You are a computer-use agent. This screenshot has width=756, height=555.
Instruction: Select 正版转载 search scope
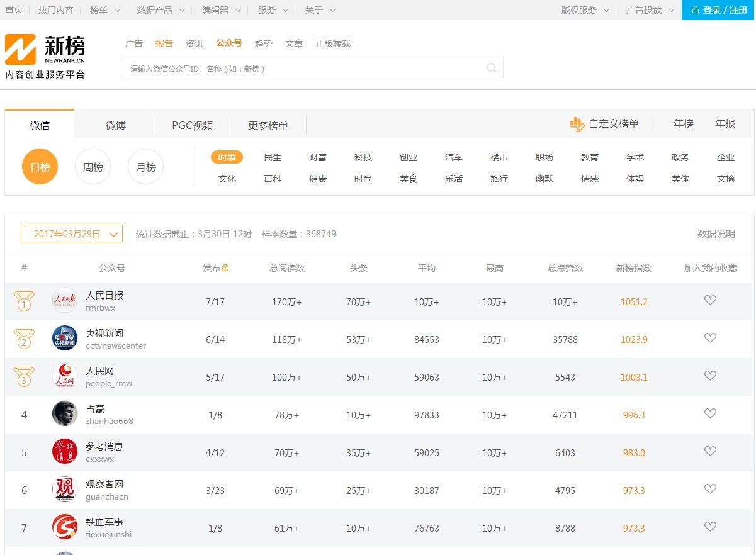click(x=333, y=43)
